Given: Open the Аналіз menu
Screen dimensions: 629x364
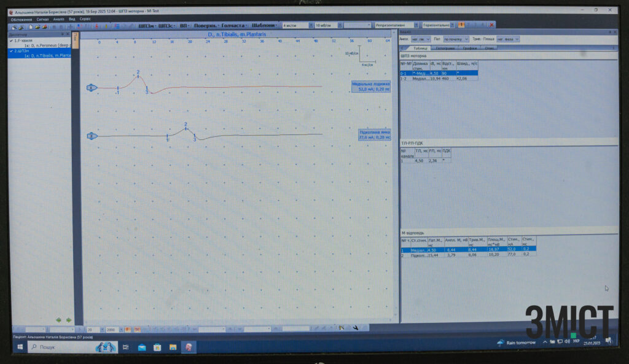Looking at the screenshot, I should pos(58,19).
